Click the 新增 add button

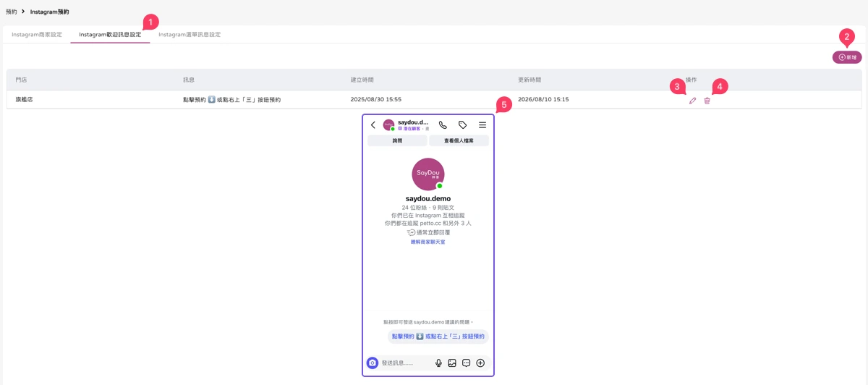[x=847, y=57]
